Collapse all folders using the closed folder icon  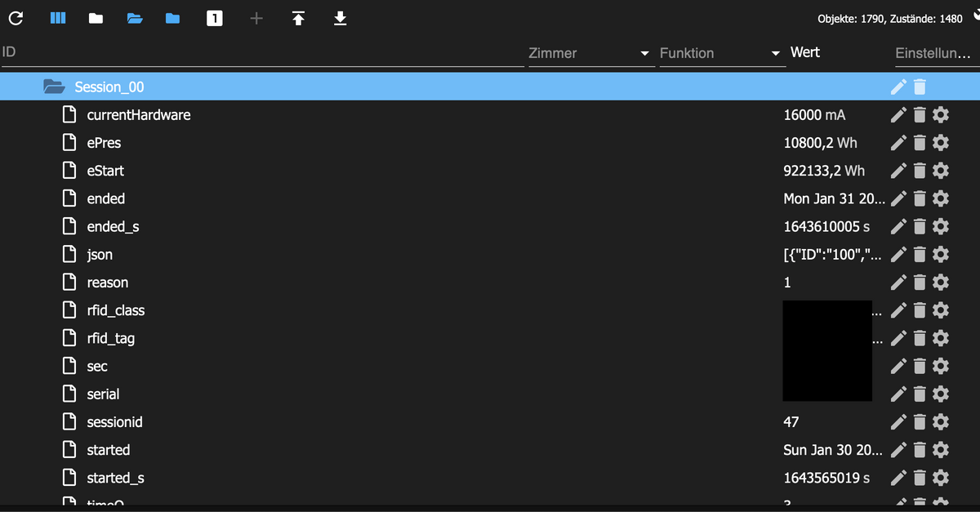tap(96, 18)
